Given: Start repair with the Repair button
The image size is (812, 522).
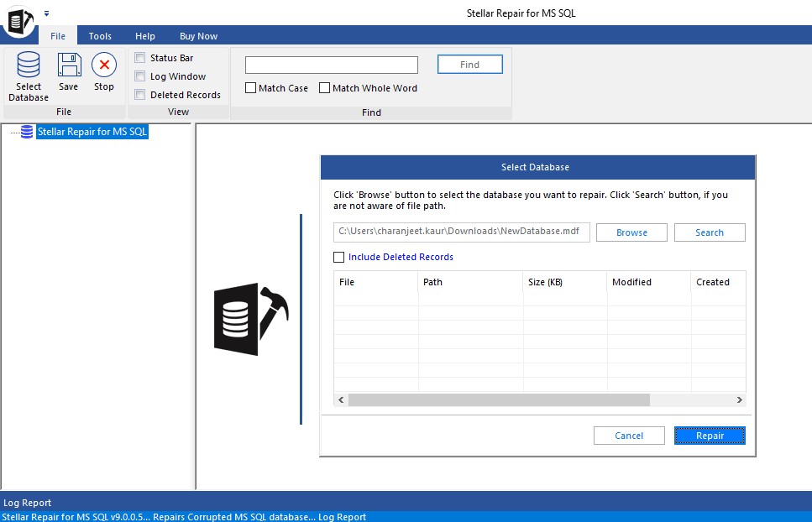Looking at the screenshot, I should (x=710, y=436).
